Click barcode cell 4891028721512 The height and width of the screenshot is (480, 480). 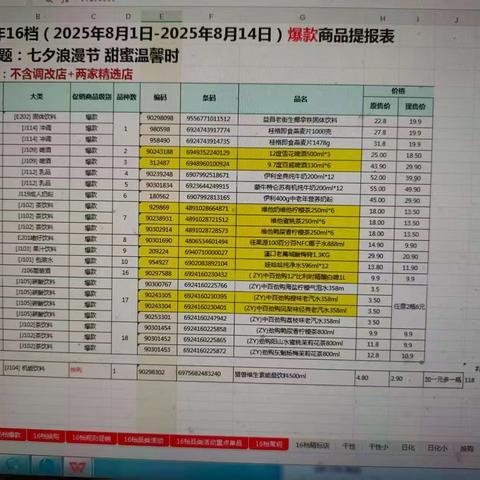click(x=207, y=220)
